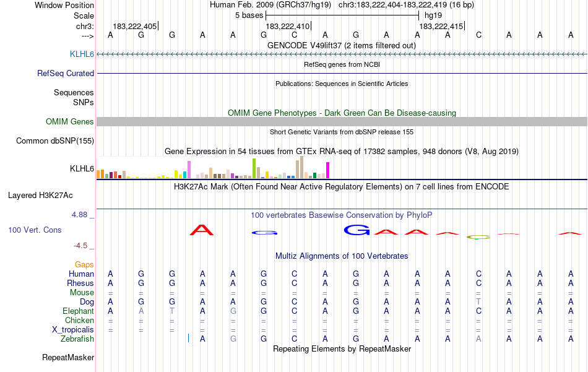This screenshot has width=588, height=372.
Task: Click the RepeatMasker track label
Action: (x=68, y=357)
